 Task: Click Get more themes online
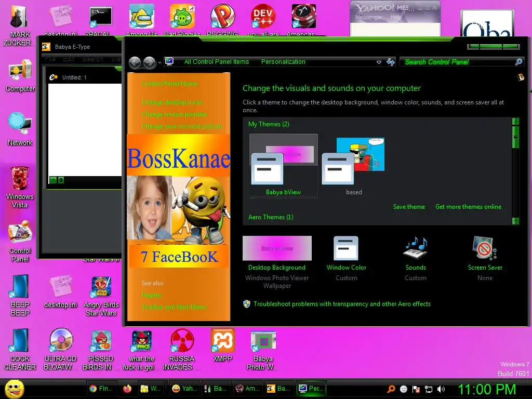[468, 207]
